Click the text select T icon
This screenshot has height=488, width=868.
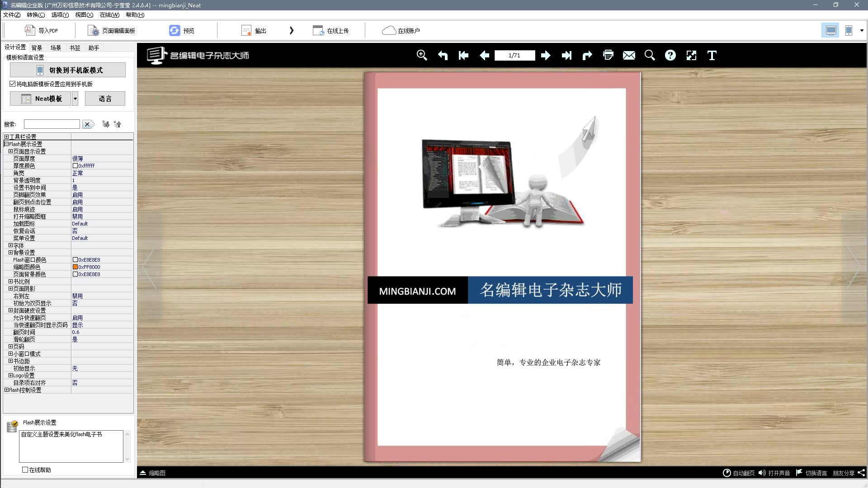pos(712,55)
